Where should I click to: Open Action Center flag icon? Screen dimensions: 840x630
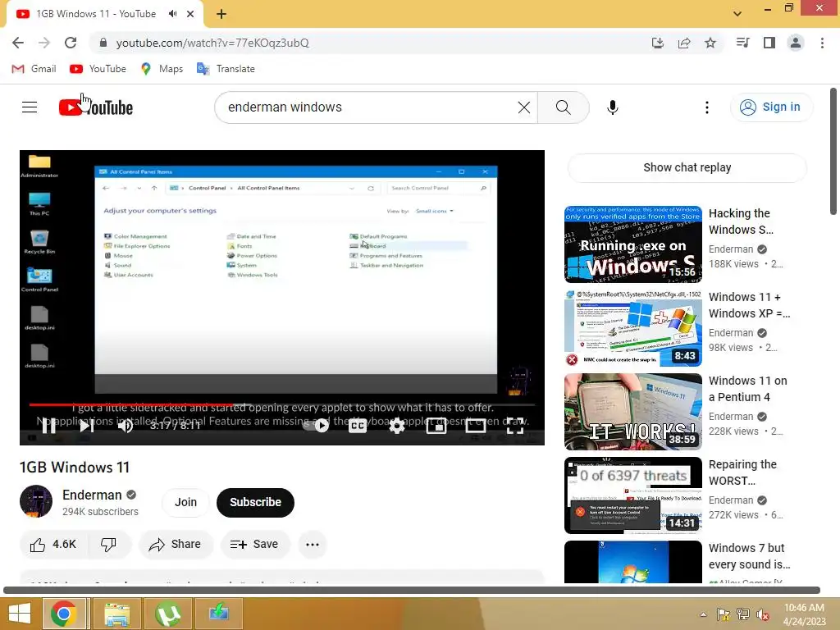pyautogui.click(x=724, y=614)
